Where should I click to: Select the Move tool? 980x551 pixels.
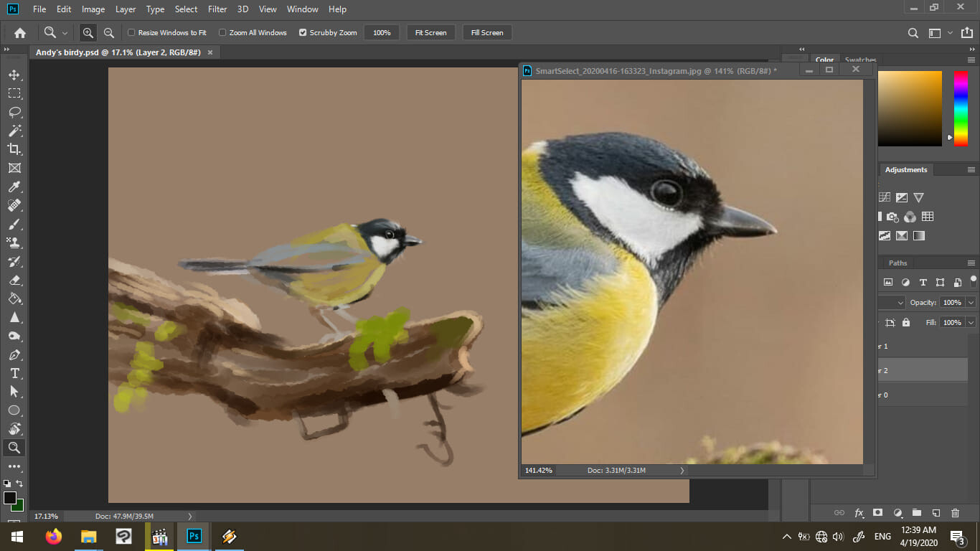[x=14, y=74]
